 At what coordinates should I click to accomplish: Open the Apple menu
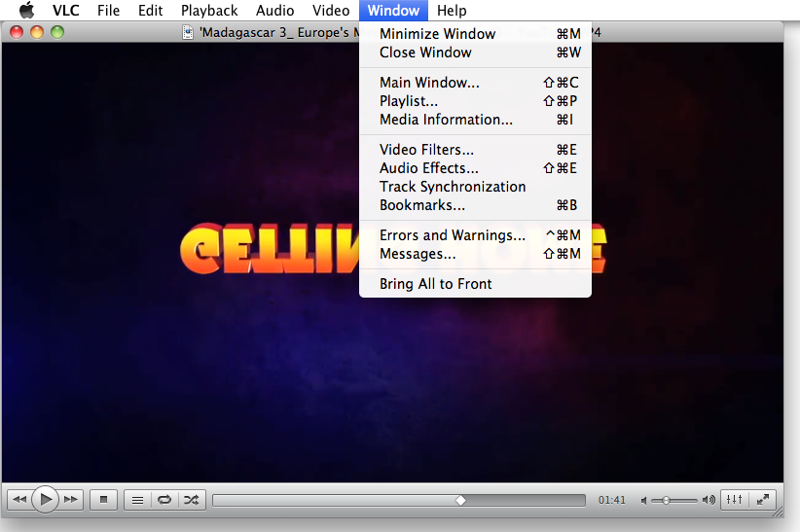coord(26,11)
